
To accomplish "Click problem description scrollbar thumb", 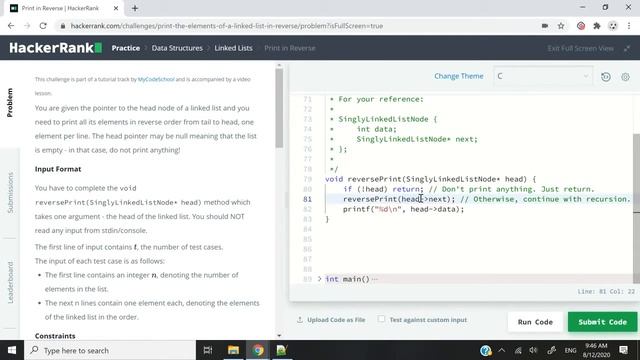I will tap(279, 108).
